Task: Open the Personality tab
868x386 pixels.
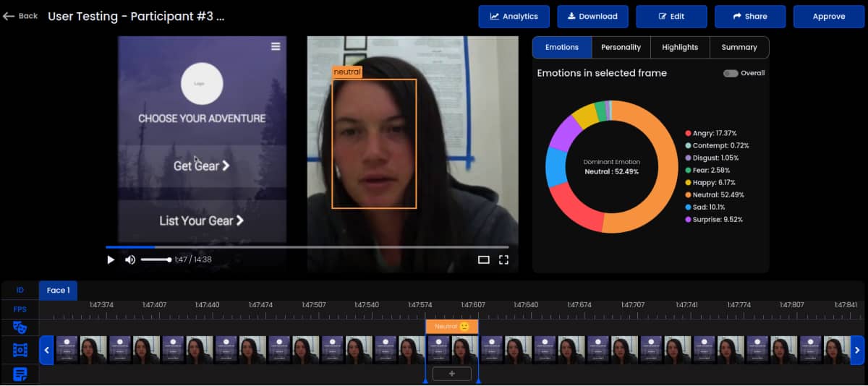Action: 621,47
